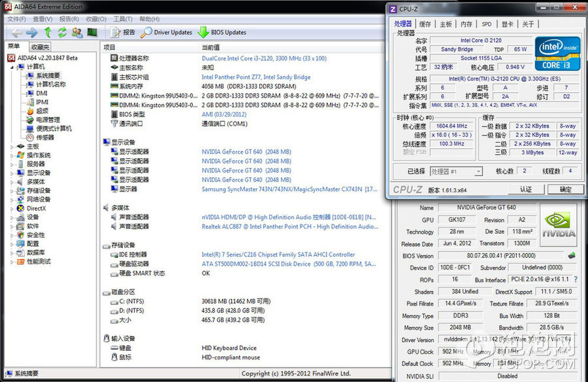Expand the 显示设备 tree node arrow

12,173
